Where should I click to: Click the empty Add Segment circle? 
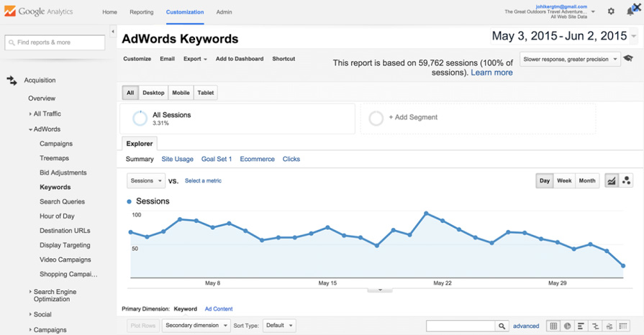376,118
